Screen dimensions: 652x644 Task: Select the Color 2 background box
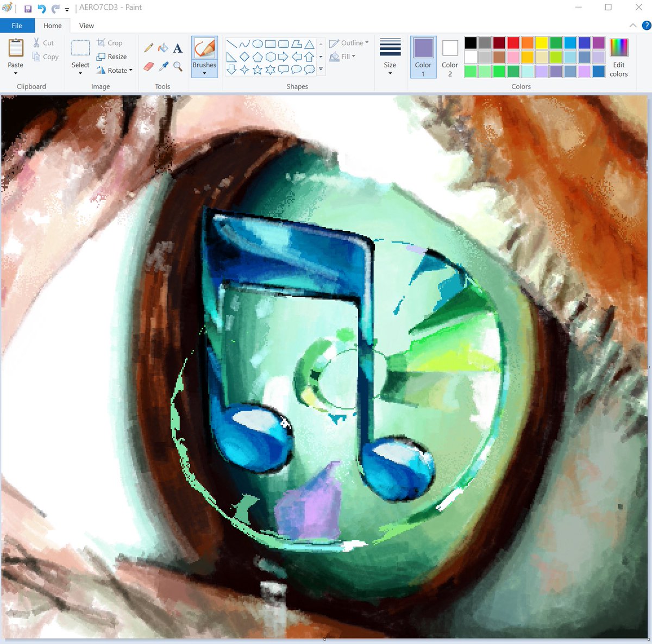[450, 57]
